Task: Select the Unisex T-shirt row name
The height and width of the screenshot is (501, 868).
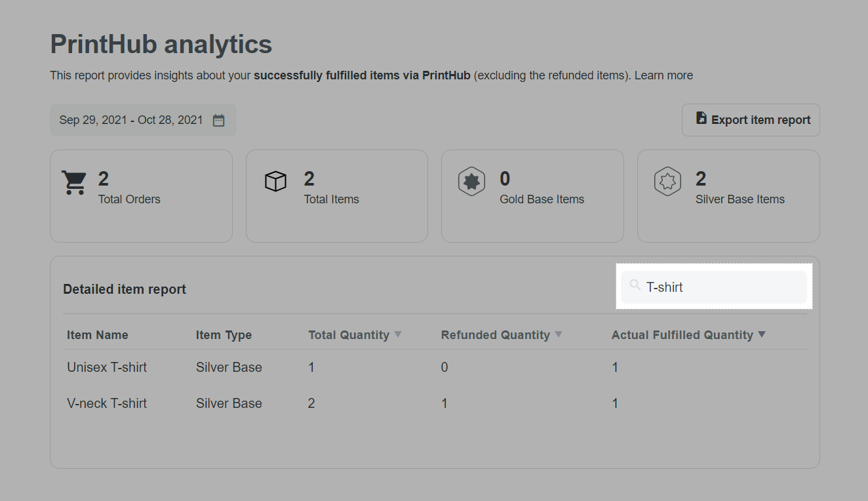Action: (x=107, y=367)
